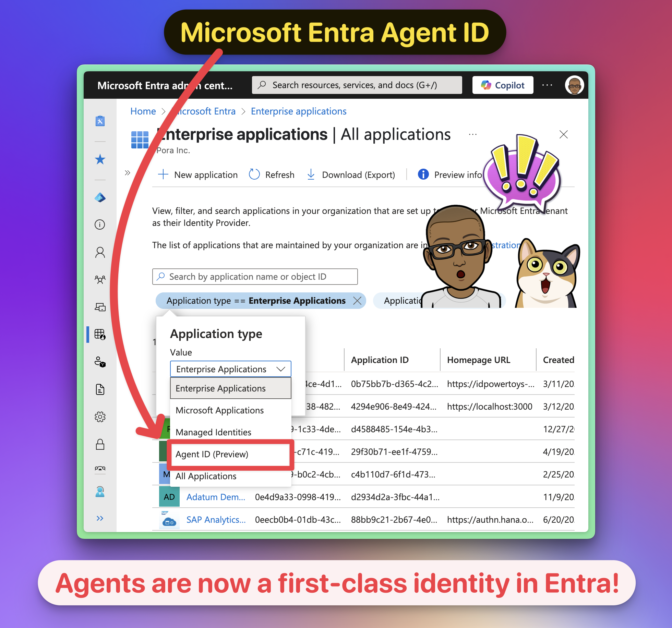Click Download (Export)
This screenshot has width=672, height=628.
350,174
